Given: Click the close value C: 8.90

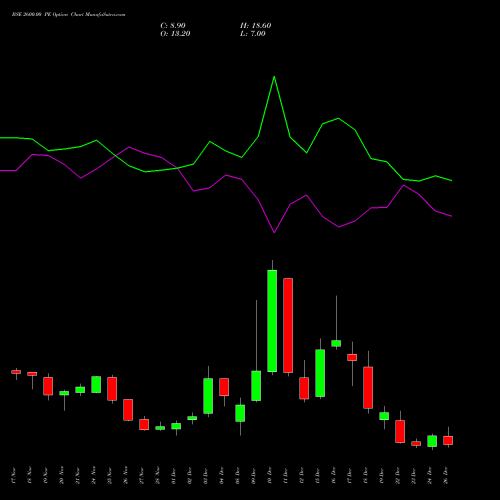Looking at the screenshot, I should click(x=173, y=26).
